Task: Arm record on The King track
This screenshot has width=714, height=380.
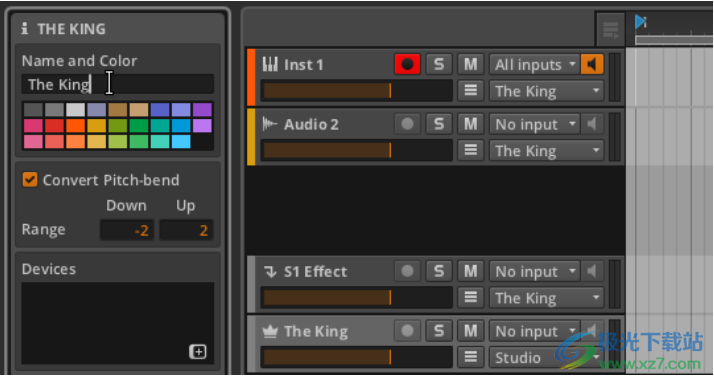Action: click(x=407, y=331)
